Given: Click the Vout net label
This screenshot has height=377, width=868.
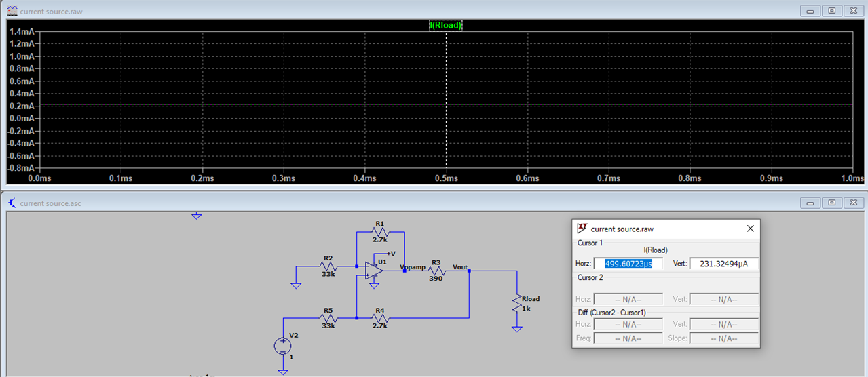Looking at the screenshot, I should point(460,266).
